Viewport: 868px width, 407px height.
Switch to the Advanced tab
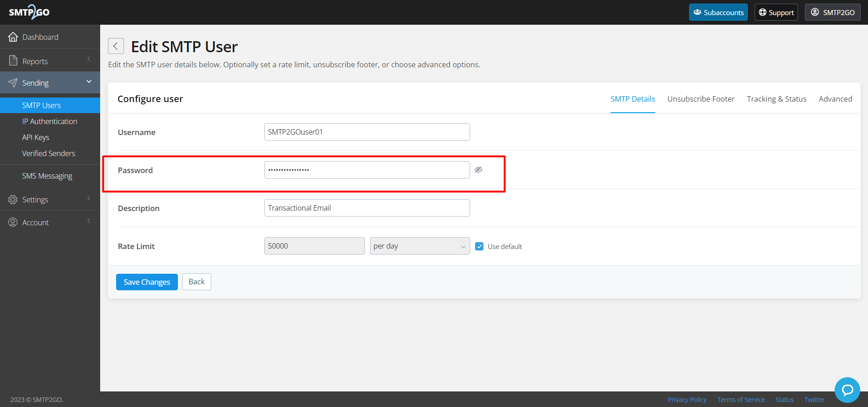tap(835, 99)
